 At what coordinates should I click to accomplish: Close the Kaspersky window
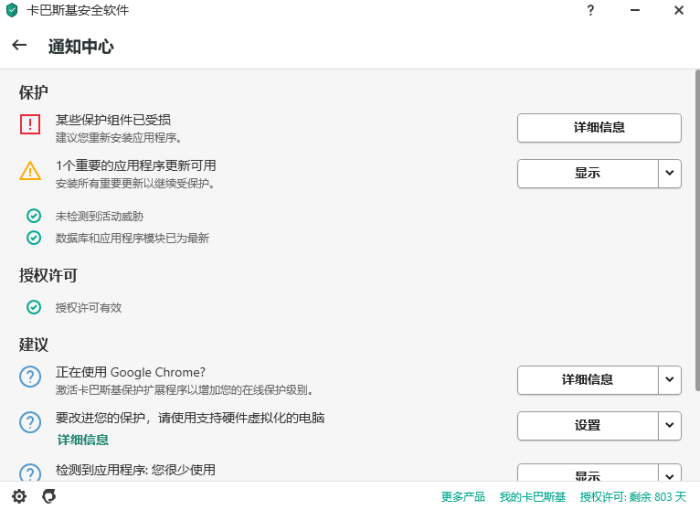point(679,10)
